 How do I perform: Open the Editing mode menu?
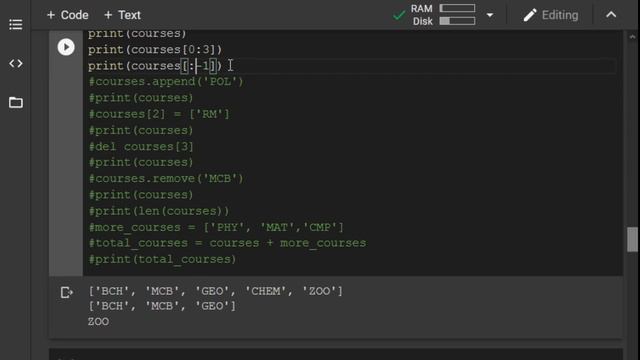point(551,15)
